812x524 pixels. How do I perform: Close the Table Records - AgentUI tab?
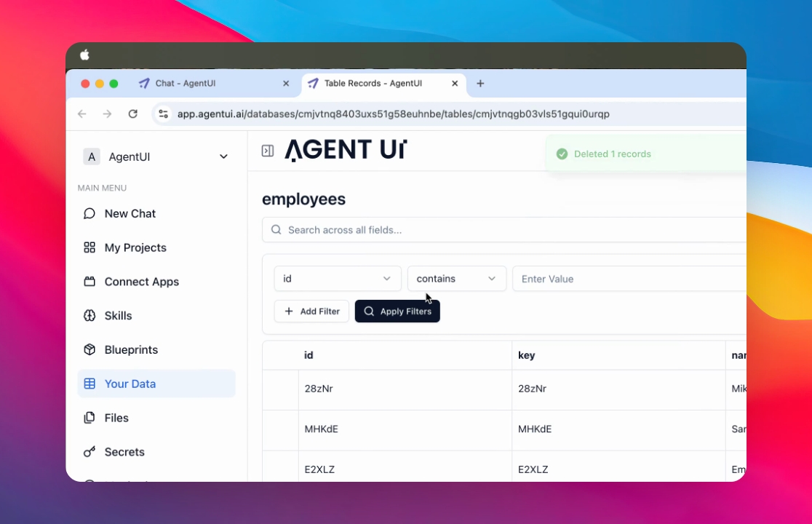(455, 84)
